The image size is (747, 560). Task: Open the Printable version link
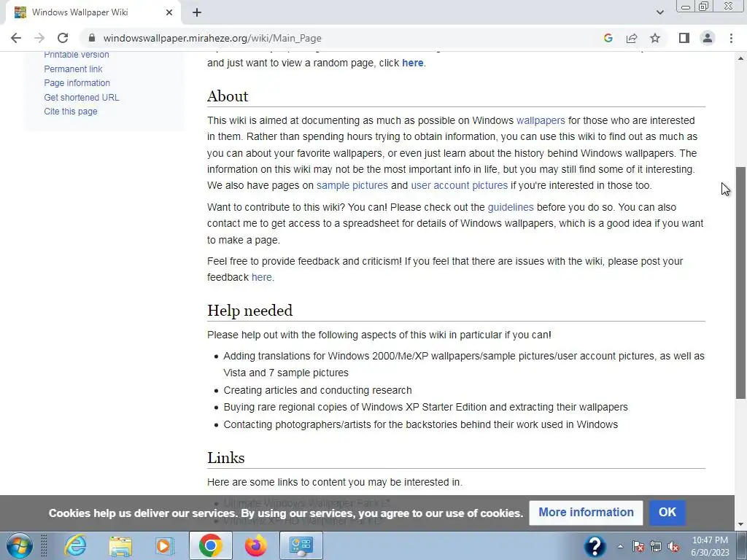click(x=76, y=55)
